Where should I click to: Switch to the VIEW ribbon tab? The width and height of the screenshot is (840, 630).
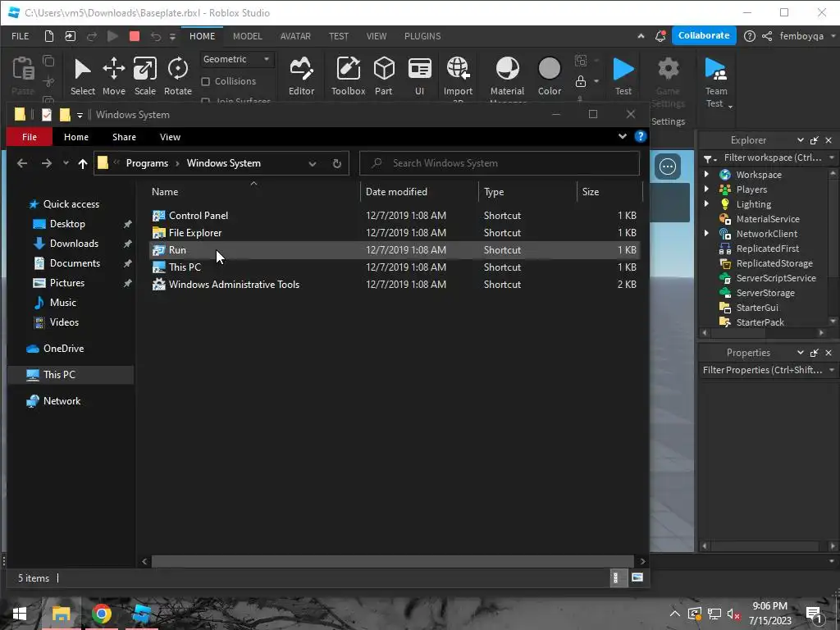[376, 36]
